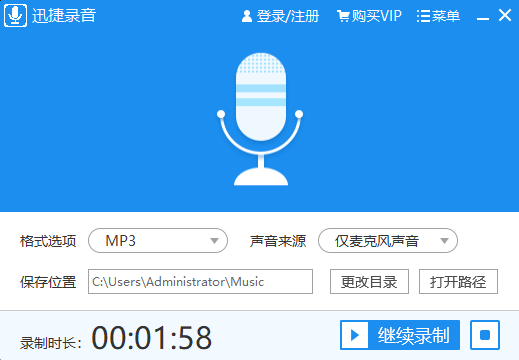Click the 录制时长 label
The width and height of the screenshot is (519, 360).
51,343
